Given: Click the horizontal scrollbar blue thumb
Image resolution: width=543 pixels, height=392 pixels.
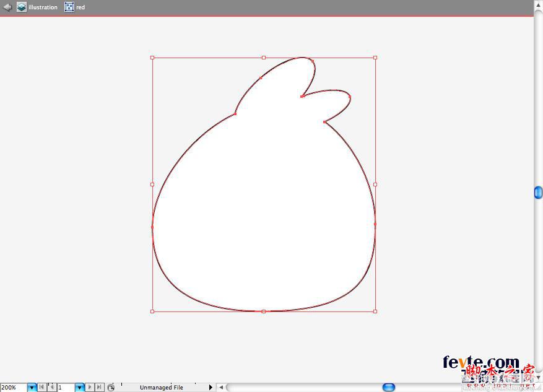Looking at the screenshot, I should 389,387.
